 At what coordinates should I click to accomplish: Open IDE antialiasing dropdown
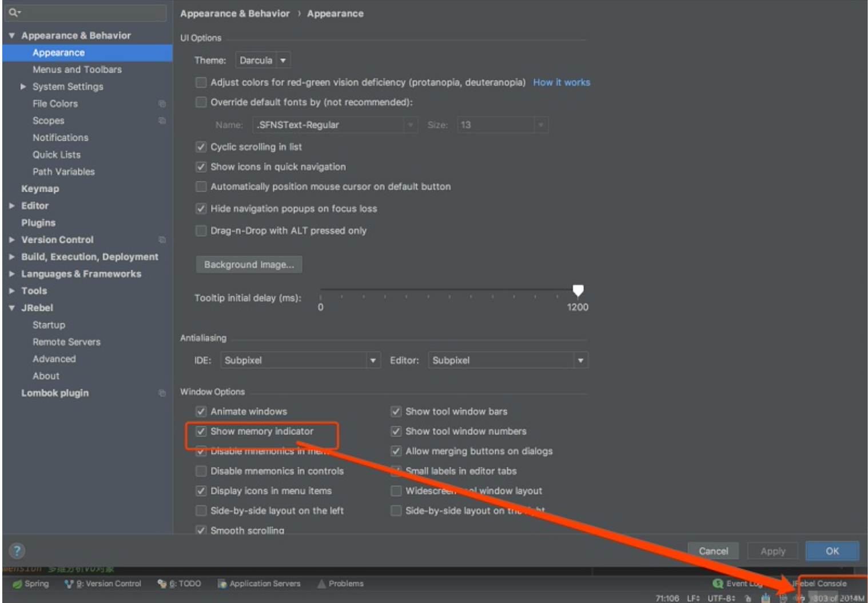(x=300, y=360)
